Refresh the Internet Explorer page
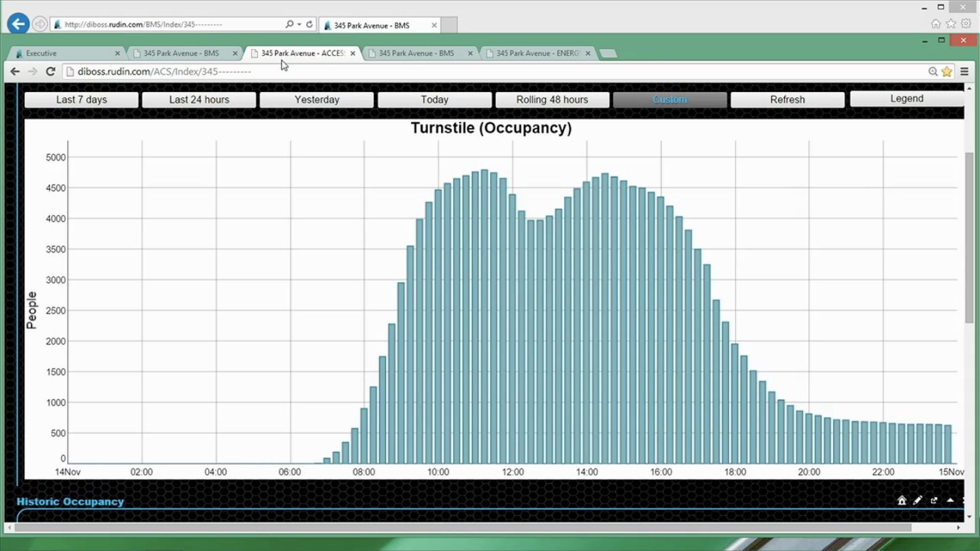This screenshot has height=551, width=980. tap(309, 25)
